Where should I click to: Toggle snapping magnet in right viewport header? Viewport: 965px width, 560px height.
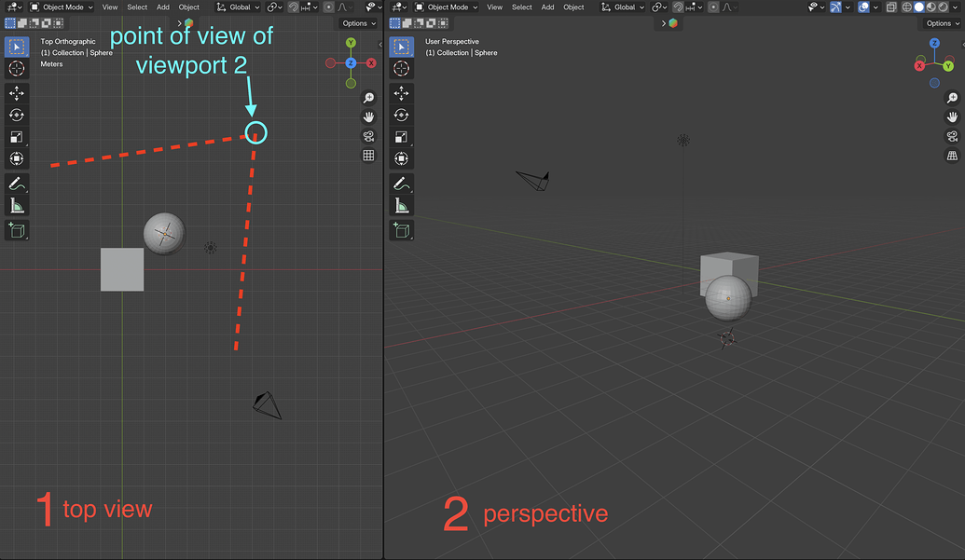[678, 7]
